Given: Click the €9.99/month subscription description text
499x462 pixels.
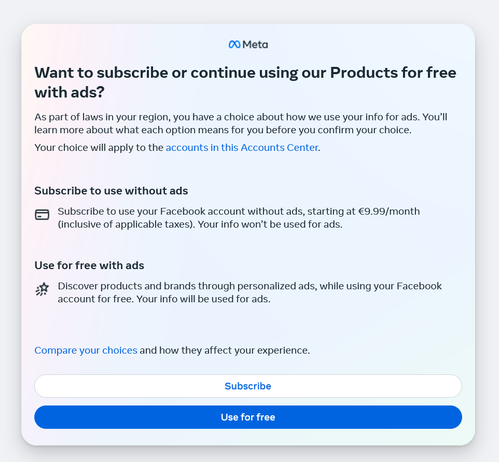Looking at the screenshot, I should 239,218.
